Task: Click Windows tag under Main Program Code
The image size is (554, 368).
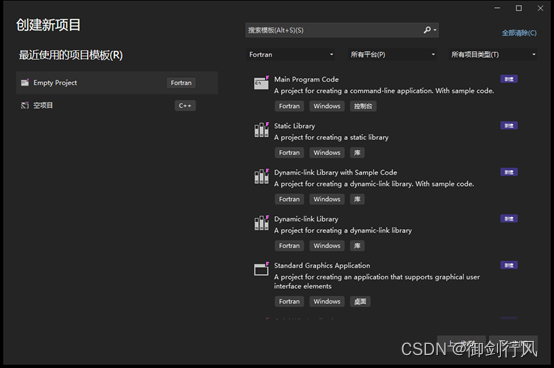Action: point(327,106)
